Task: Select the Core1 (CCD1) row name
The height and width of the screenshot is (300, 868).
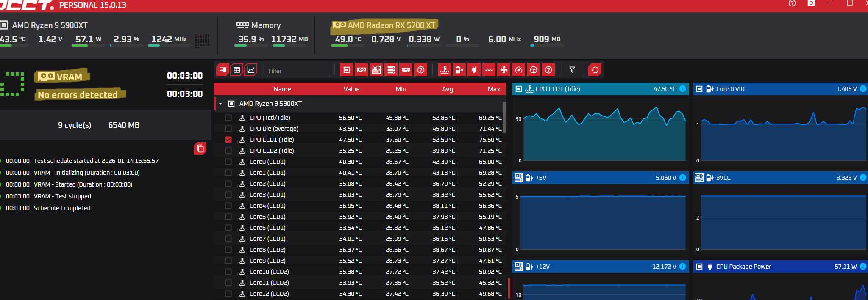Action: click(x=267, y=173)
